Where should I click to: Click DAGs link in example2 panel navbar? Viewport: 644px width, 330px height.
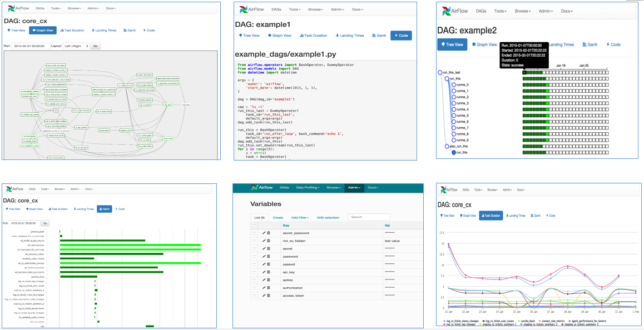482,11
